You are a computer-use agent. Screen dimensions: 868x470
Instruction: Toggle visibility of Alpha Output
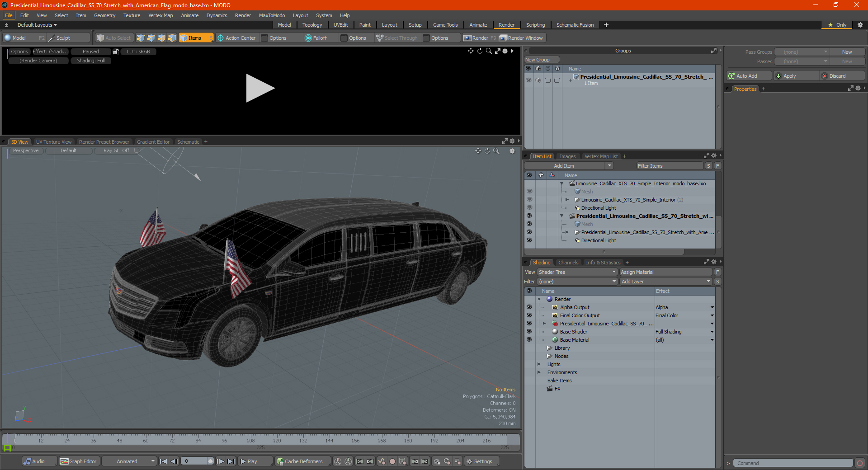click(x=529, y=307)
